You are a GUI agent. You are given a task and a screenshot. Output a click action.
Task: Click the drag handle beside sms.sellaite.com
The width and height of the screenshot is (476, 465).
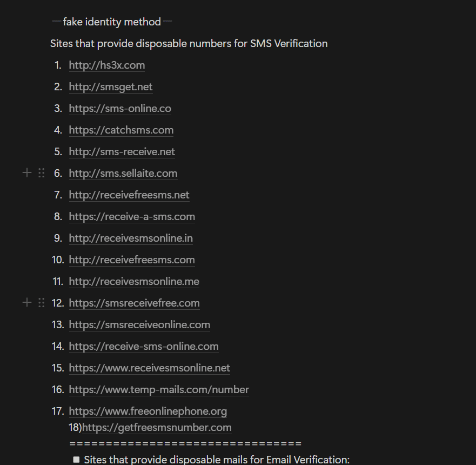pyautogui.click(x=42, y=173)
